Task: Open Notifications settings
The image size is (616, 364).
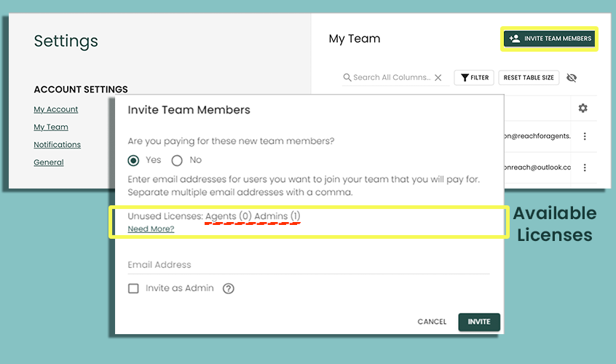Action: click(57, 145)
